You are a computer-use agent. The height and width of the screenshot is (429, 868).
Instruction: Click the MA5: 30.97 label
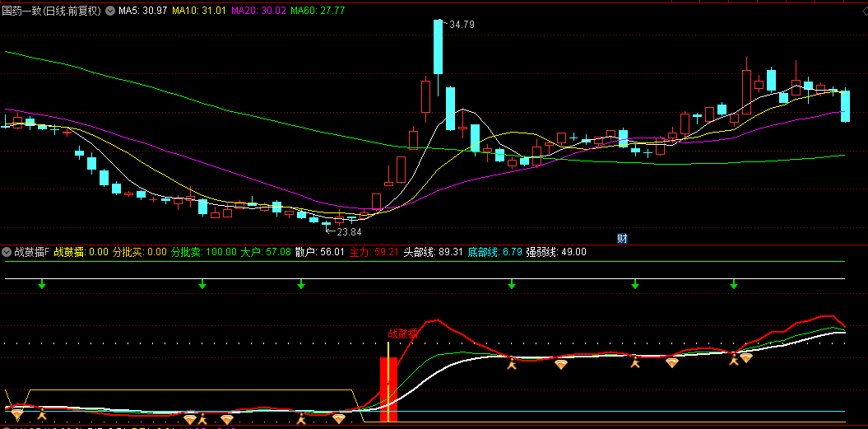[143, 11]
